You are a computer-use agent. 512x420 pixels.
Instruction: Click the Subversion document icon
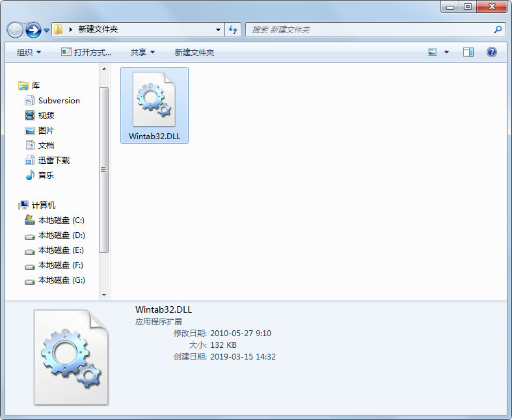tap(30, 101)
